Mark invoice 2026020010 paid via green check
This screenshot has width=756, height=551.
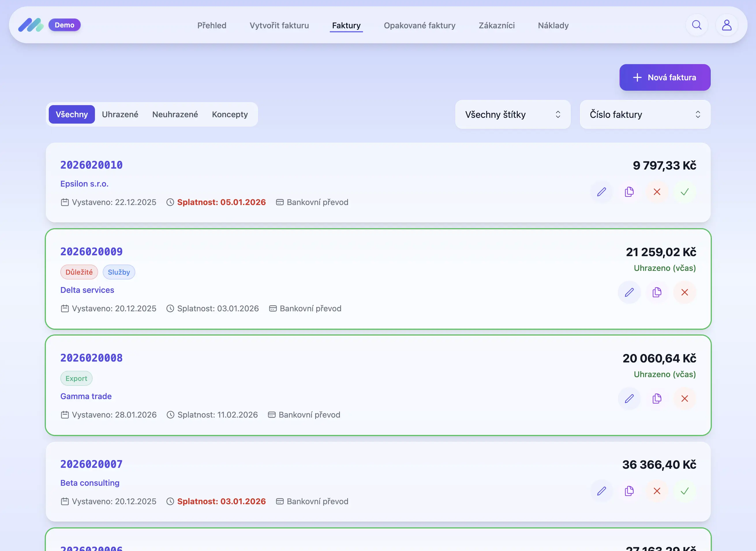684,192
